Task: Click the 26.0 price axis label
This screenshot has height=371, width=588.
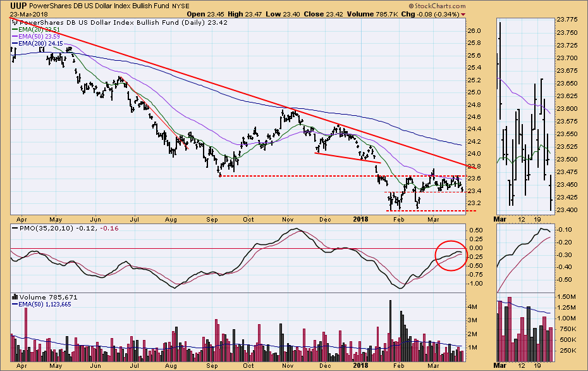Action: click(x=474, y=31)
